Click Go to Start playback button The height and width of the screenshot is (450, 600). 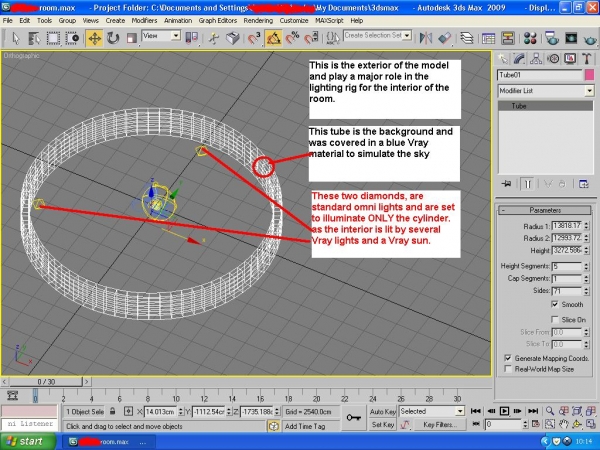coord(475,411)
